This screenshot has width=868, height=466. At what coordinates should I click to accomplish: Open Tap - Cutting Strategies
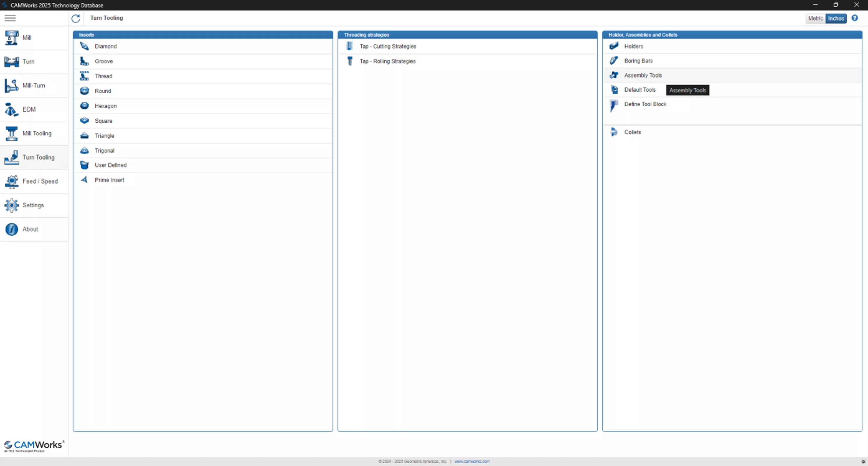(x=387, y=46)
